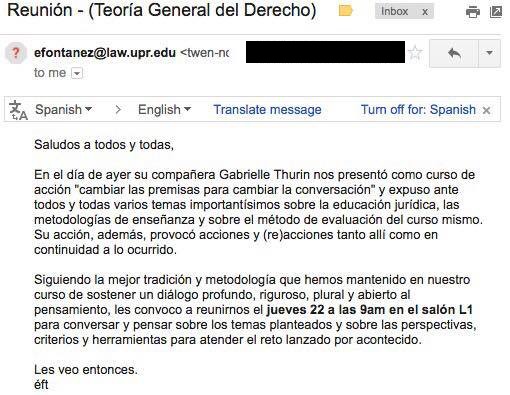Screen dimensions: 510x395
Task: Expand the 'to me' recipient details
Action: pos(77,73)
